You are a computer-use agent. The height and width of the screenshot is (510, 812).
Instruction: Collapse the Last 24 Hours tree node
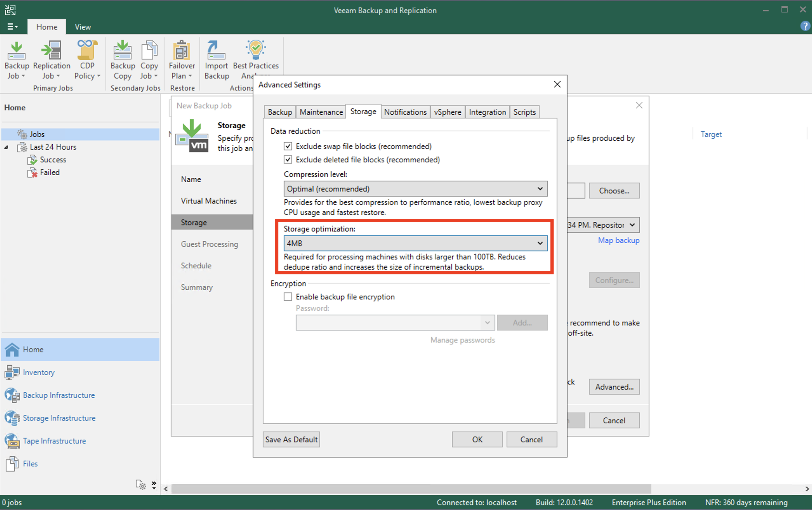(x=6, y=147)
